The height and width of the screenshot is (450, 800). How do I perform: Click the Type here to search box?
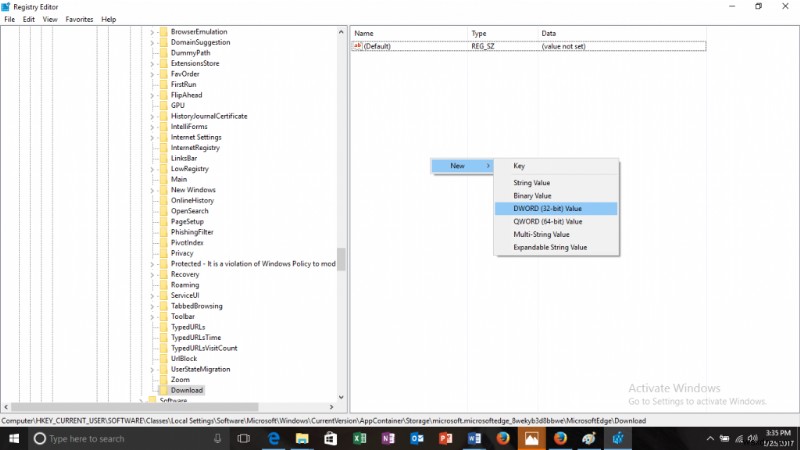[x=128, y=438]
